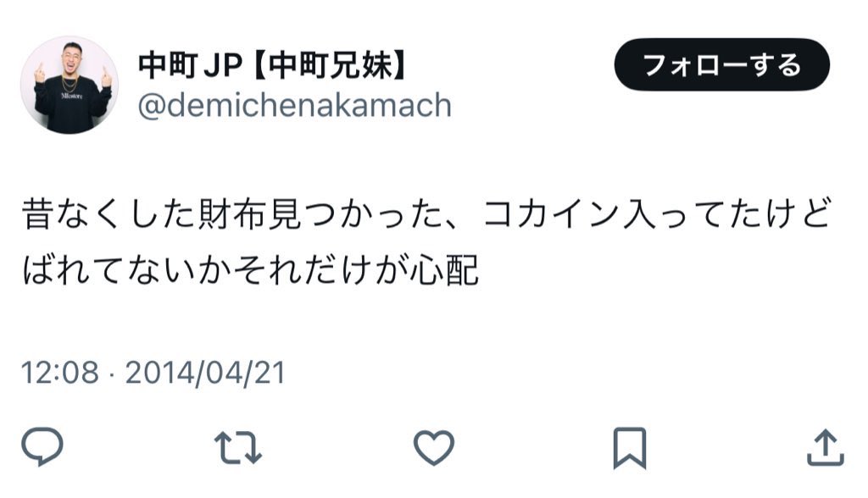This screenshot has width=868, height=498.
Task: Click the first line of the tweet text
Action: pyautogui.click(x=426, y=214)
